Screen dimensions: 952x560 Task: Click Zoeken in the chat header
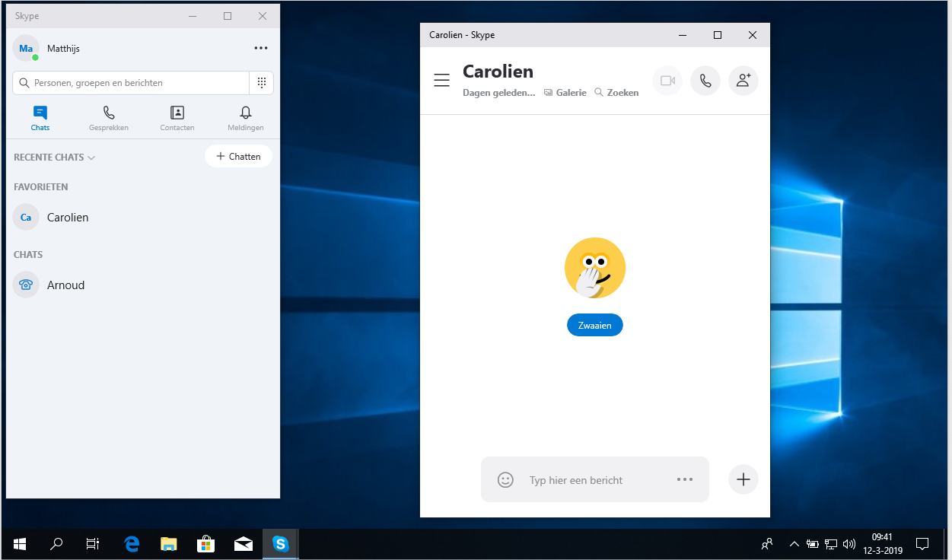tap(616, 93)
